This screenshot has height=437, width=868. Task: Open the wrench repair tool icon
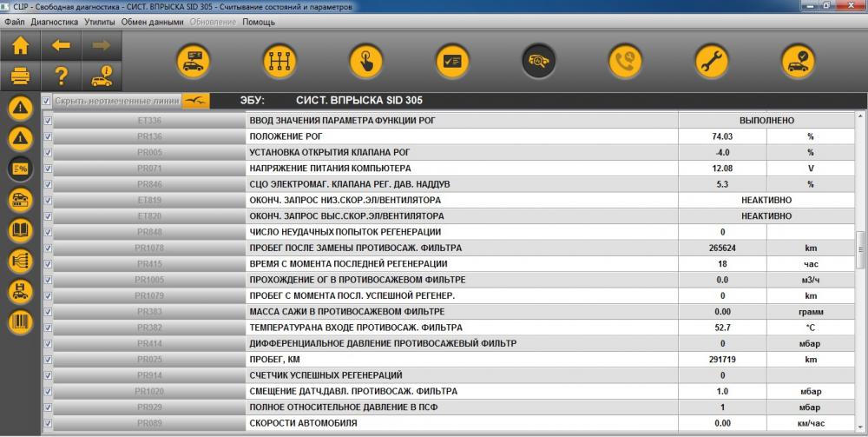point(712,61)
